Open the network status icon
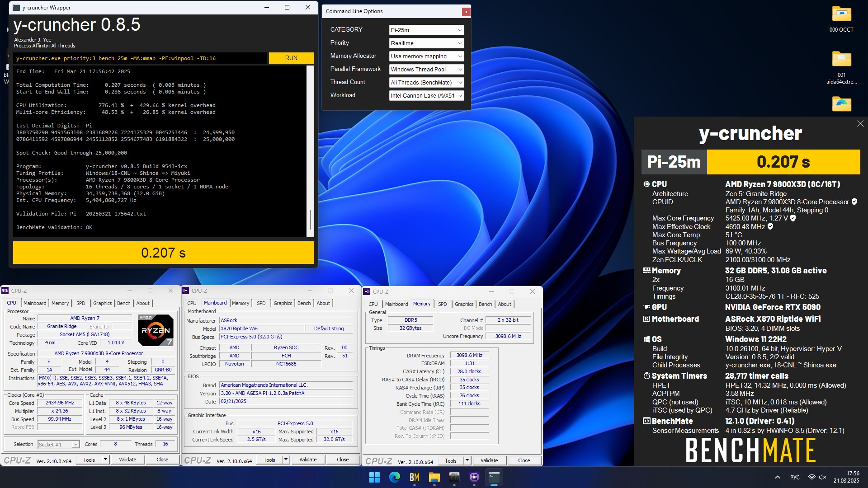Screen dimensions: 868x488 (x=812, y=477)
